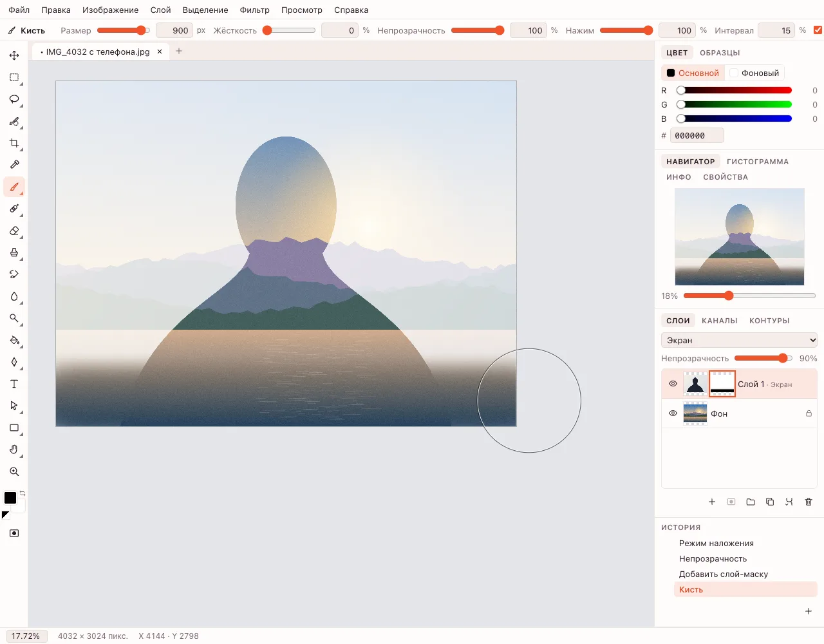Open СВОЙСТВА panel tab
The image size is (824, 644).
(726, 177)
